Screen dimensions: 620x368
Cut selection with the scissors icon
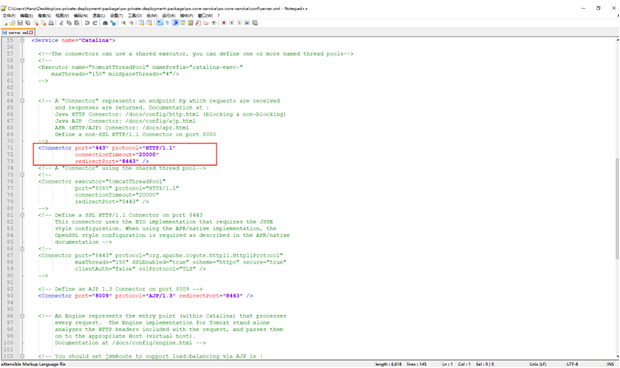coord(61,23)
